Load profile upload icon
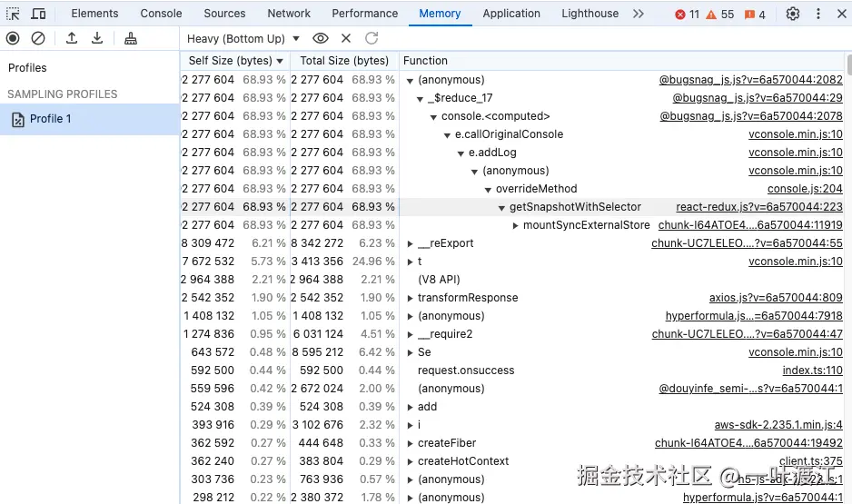 tap(72, 38)
